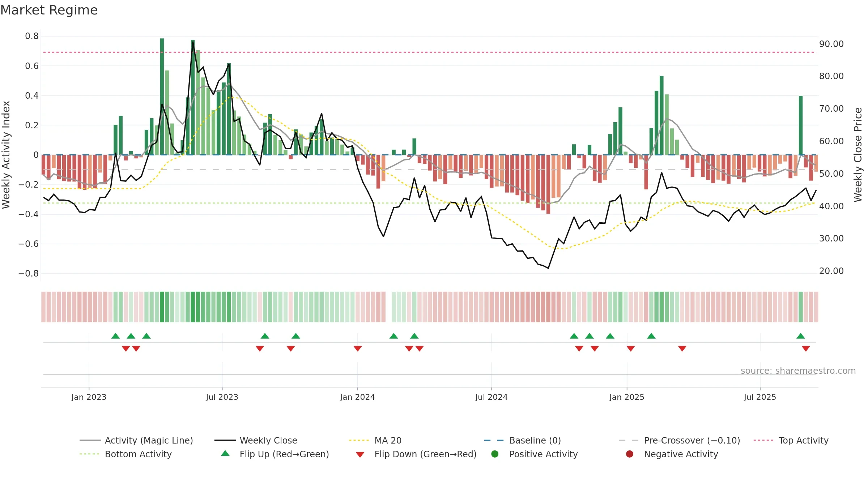Click the Jul 2023 axis label

click(x=222, y=397)
